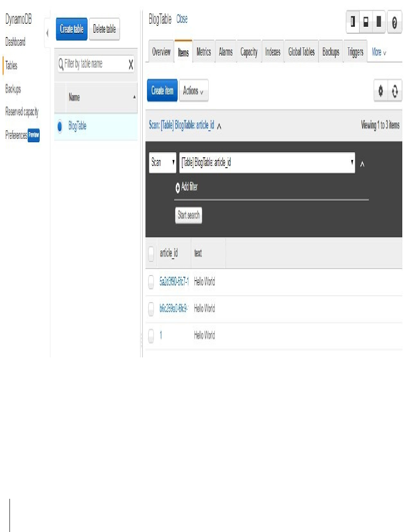
Task: Click the Delete table button
Action: 104,29
